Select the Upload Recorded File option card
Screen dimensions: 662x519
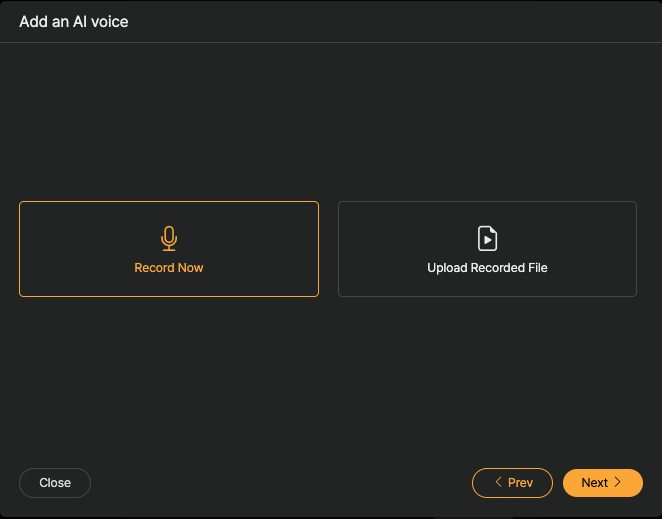click(x=487, y=249)
